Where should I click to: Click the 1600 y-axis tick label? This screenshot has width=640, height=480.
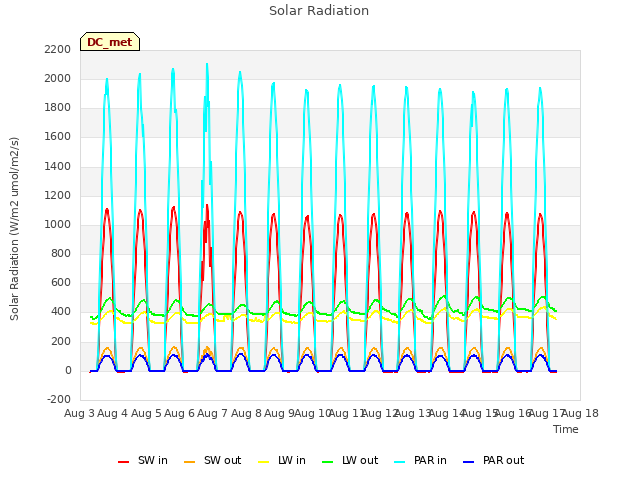tap(58, 137)
